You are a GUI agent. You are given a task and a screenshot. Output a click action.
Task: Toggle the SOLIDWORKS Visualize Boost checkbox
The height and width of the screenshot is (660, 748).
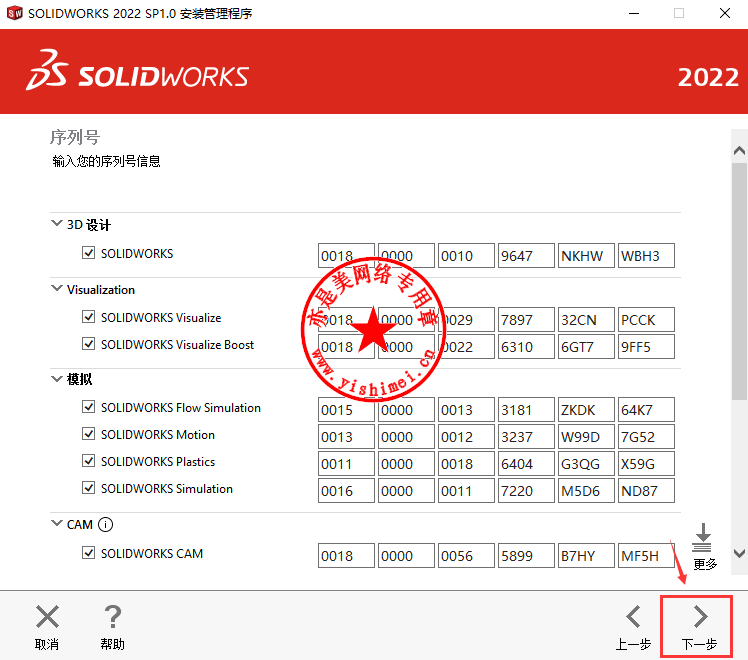[x=88, y=344]
